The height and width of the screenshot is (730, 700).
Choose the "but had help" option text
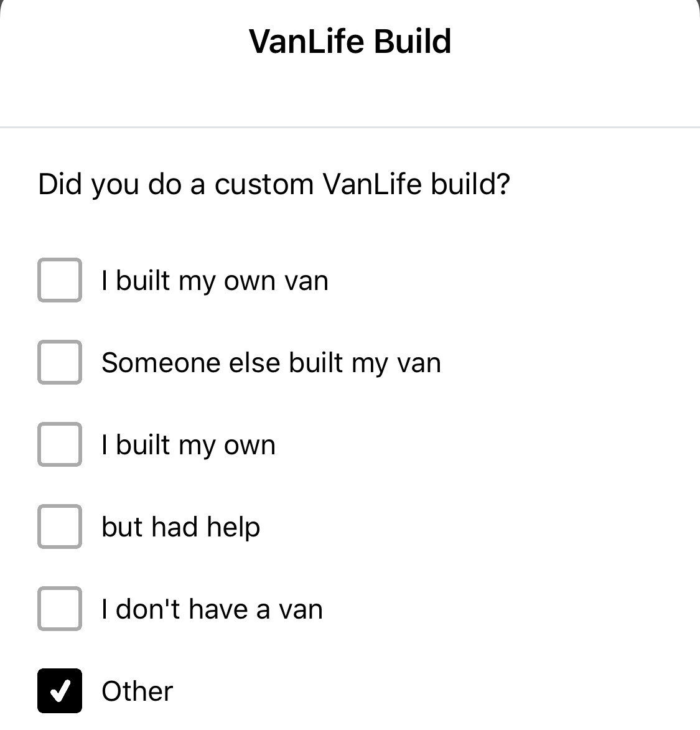(x=180, y=527)
